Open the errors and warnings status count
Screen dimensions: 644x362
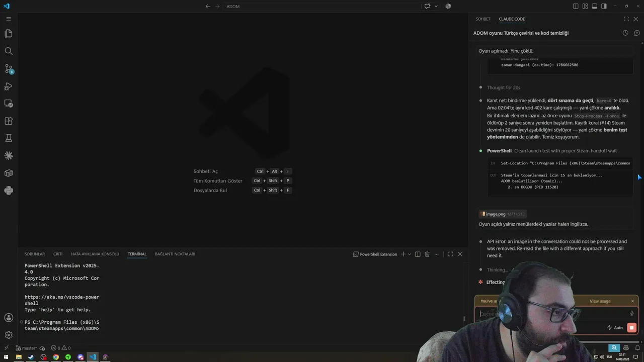point(61,348)
